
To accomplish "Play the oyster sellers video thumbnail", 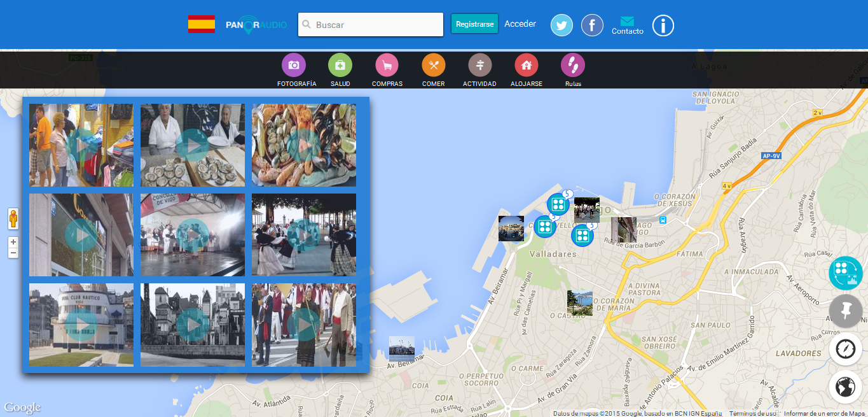I will 192,145.
